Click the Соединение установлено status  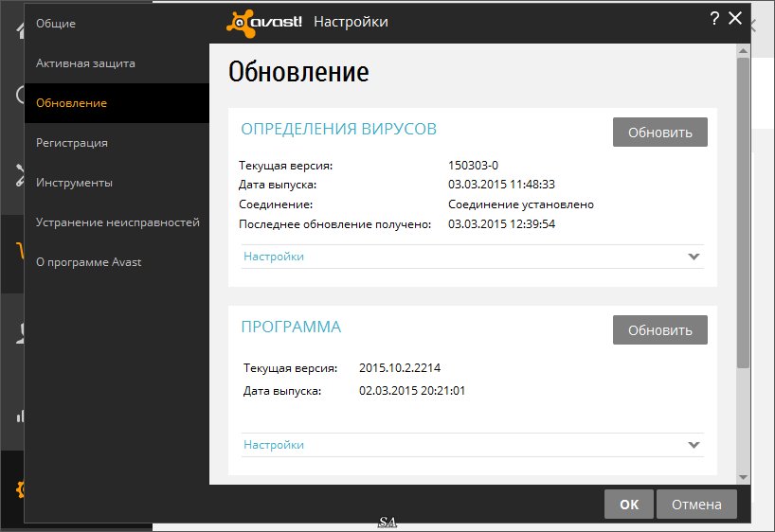(x=521, y=204)
